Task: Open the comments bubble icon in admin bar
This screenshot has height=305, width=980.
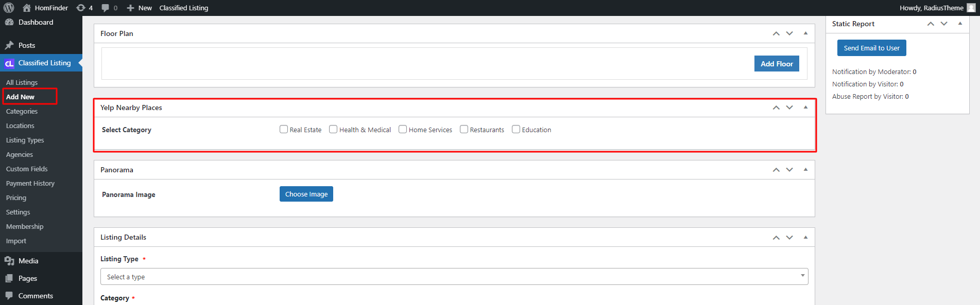Action: pyautogui.click(x=106, y=8)
